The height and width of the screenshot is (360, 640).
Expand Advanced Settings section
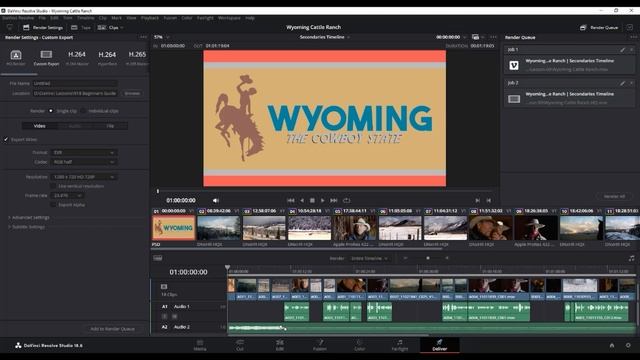[29, 218]
